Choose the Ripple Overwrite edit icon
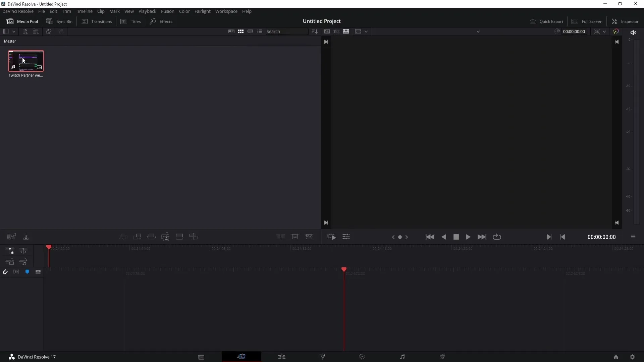 [151, 237]
